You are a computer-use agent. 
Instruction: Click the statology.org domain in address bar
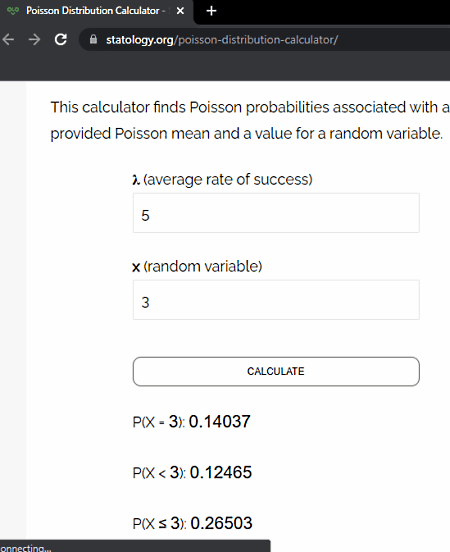click(140, 40)
